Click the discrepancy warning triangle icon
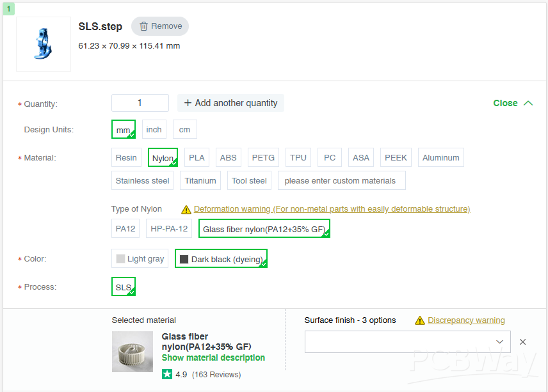This screenshot has height=392, width=548. (x=420, y=320)
